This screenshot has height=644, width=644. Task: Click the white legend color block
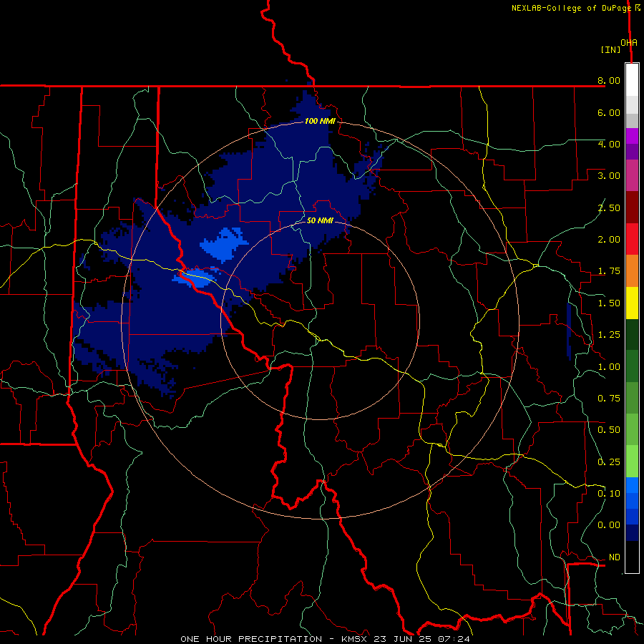(x=632, y=80)
